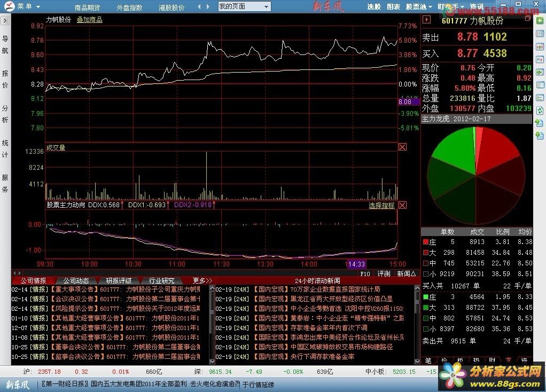Open 商品期货 in the top menu

pos(88,7)
